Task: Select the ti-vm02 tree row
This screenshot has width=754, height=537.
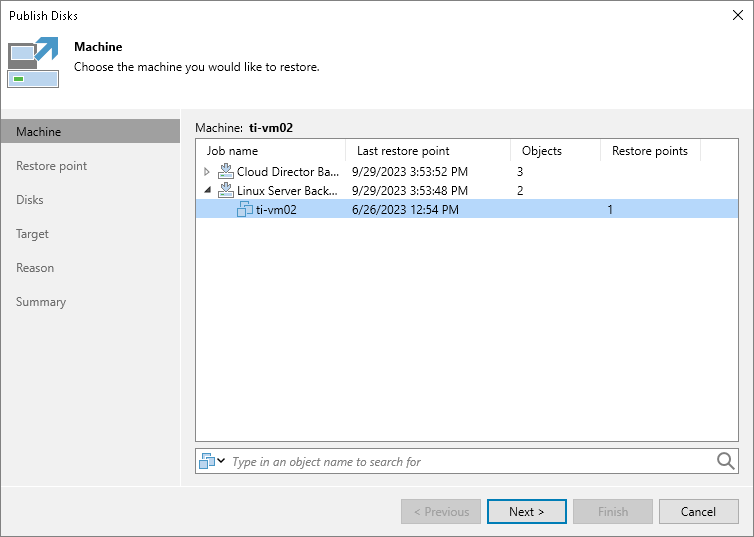Action: (466, 209)
